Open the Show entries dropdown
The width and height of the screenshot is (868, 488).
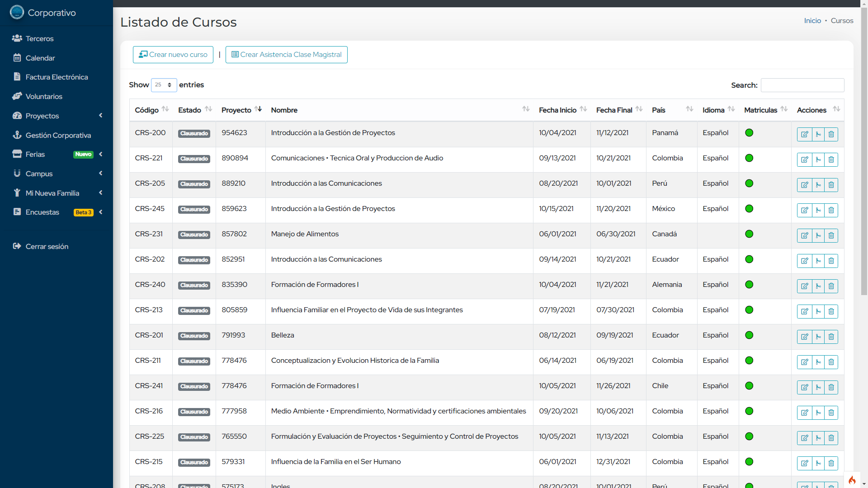pyautogui.click(x=164, y=85)
